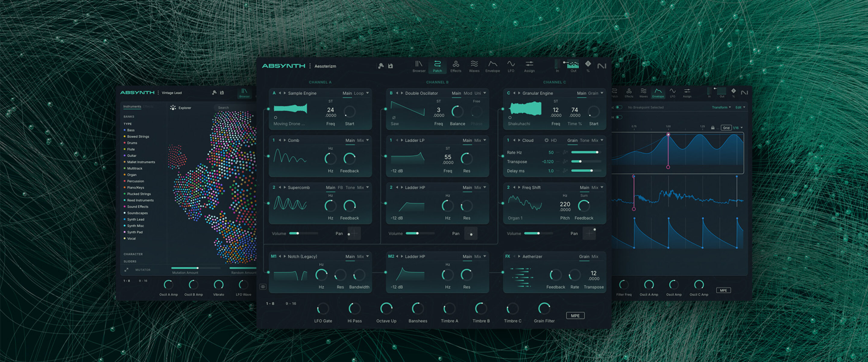Open the LFO page in the Aesoterizm window
868x362 pixels.
[511, 66]
